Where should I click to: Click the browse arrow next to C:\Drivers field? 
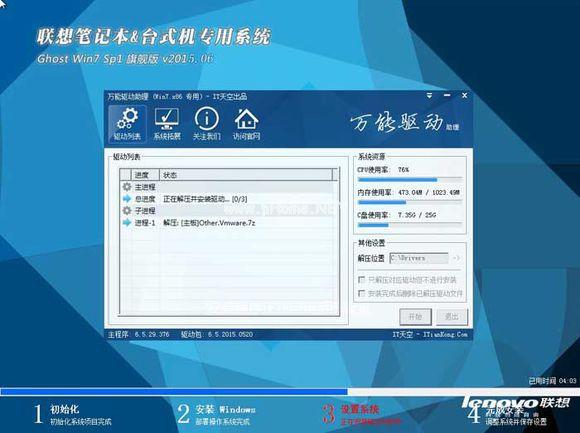pos(456,258)
